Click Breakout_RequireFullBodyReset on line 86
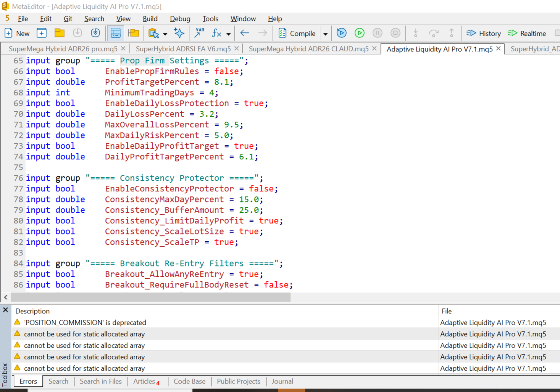560x392 pixels. point(177,285)
